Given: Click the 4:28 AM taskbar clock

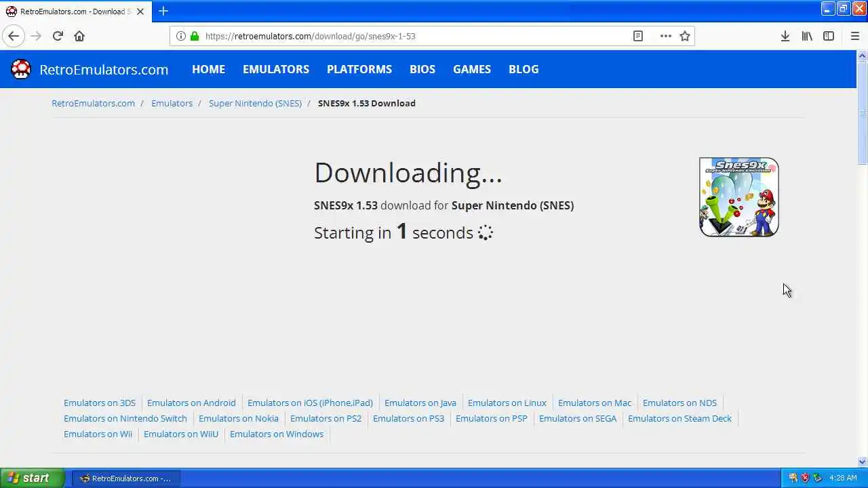Looking at the screenshot, I should coord(844,478).
